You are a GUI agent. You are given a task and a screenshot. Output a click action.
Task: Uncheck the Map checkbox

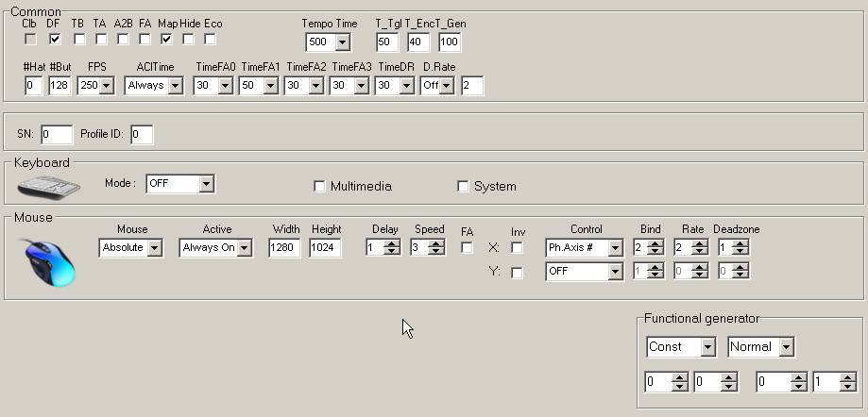(x=166, y=40)
